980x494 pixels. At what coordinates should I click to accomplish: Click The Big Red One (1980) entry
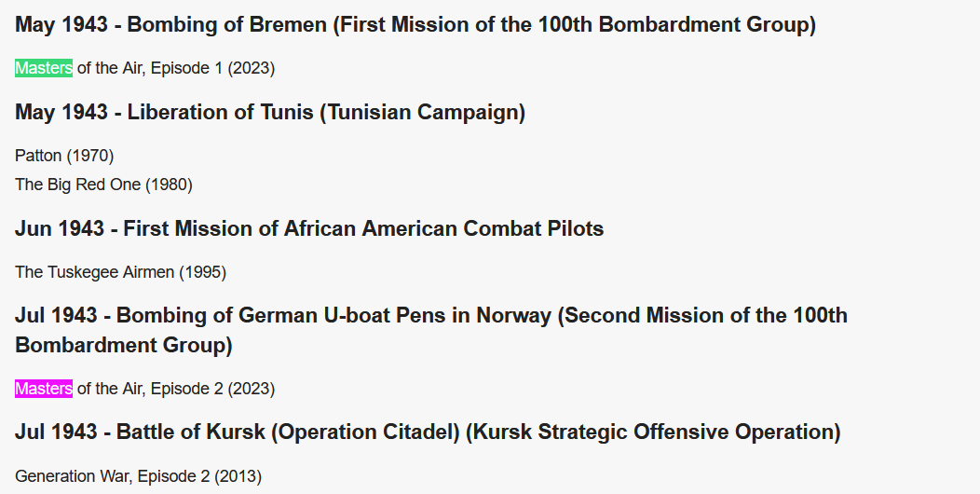pos(103,185)
